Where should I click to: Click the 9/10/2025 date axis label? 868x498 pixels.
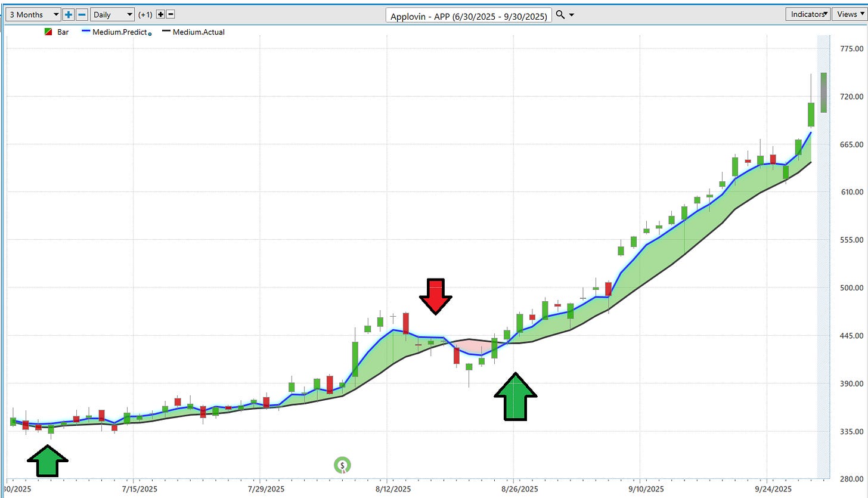[647, 489]
